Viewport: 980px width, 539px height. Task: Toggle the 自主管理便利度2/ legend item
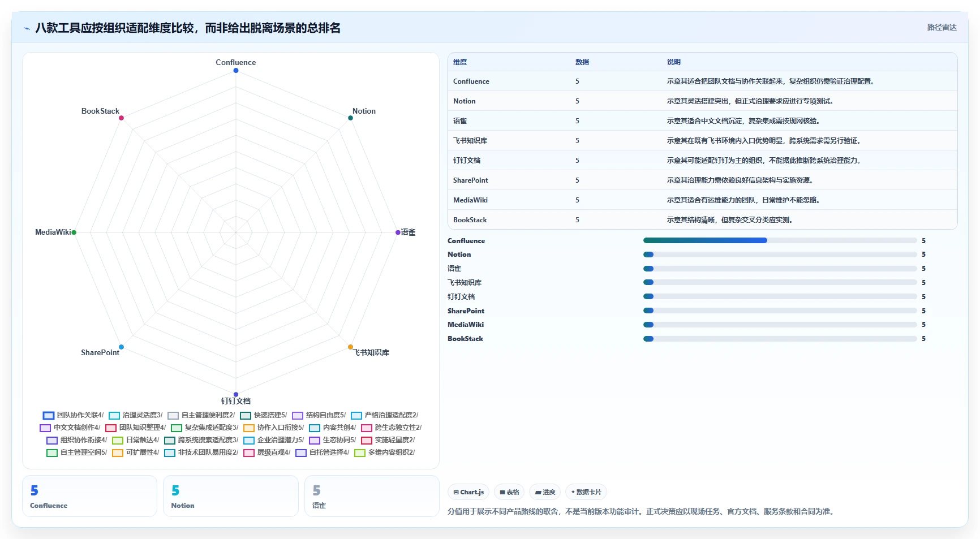pos(201,415)
